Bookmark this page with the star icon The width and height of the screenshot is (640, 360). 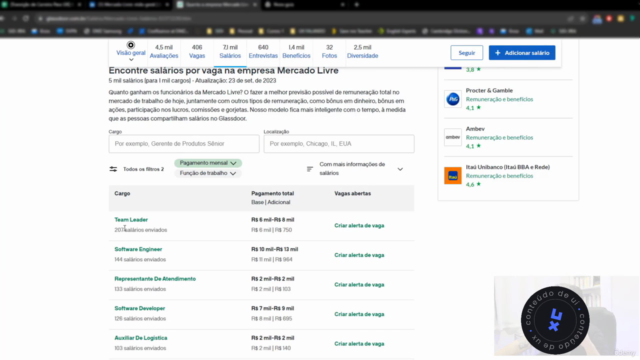(582, 18)
